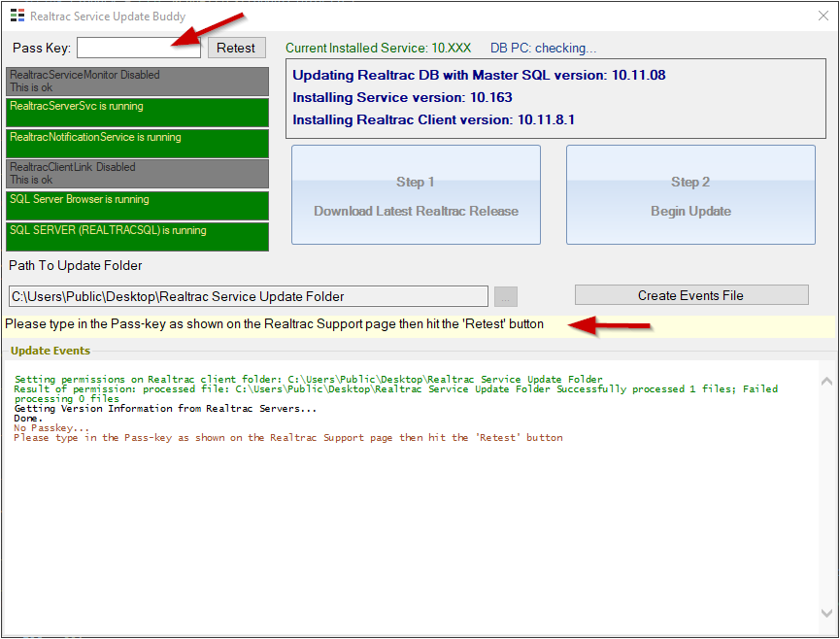Click the Current Installed Service: 10.XXX label
The height and width of the screenshot is (639, 840).
pyautogui.click(x=378, y=49)
